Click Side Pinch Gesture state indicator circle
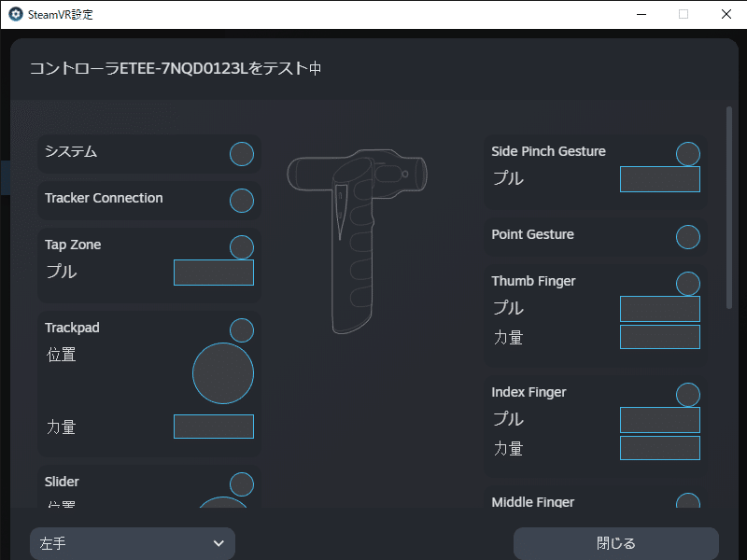 point(688,154)
